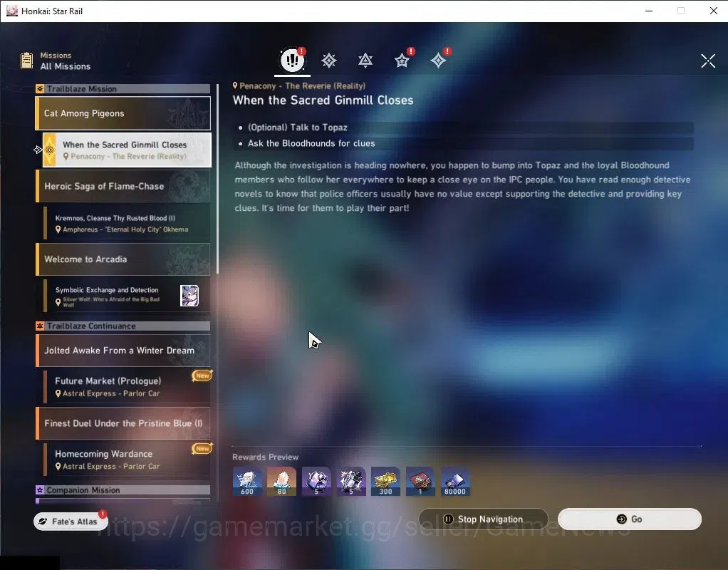Click the first purple reward icon with 5

[x=316, y=482]
